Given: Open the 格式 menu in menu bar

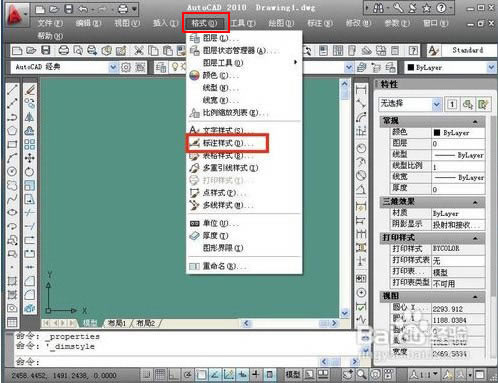Looking at the screenshot, I should click(204, 23).
